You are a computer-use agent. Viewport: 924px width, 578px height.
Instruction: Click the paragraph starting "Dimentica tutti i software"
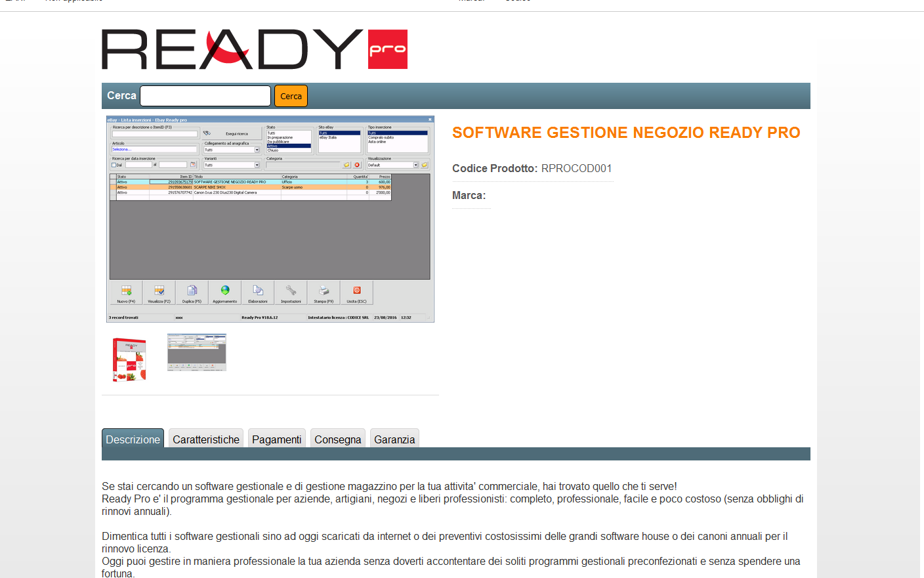[x=445, y=543]
